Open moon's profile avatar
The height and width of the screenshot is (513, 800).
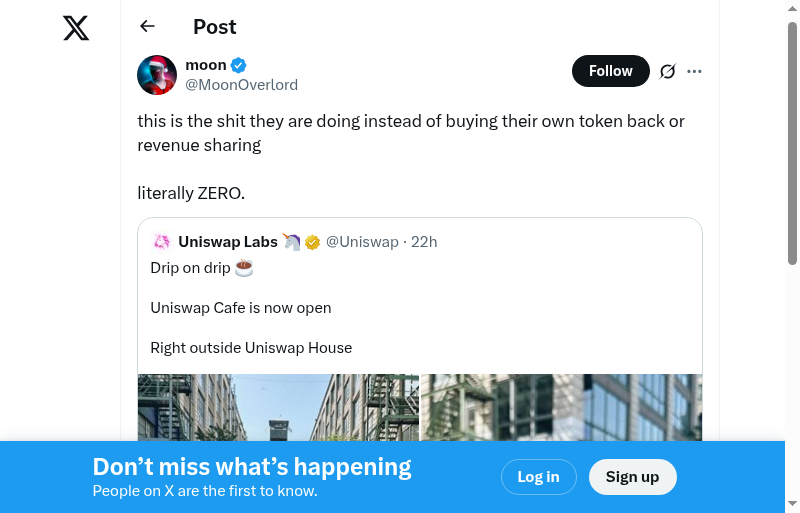point(157,75)
